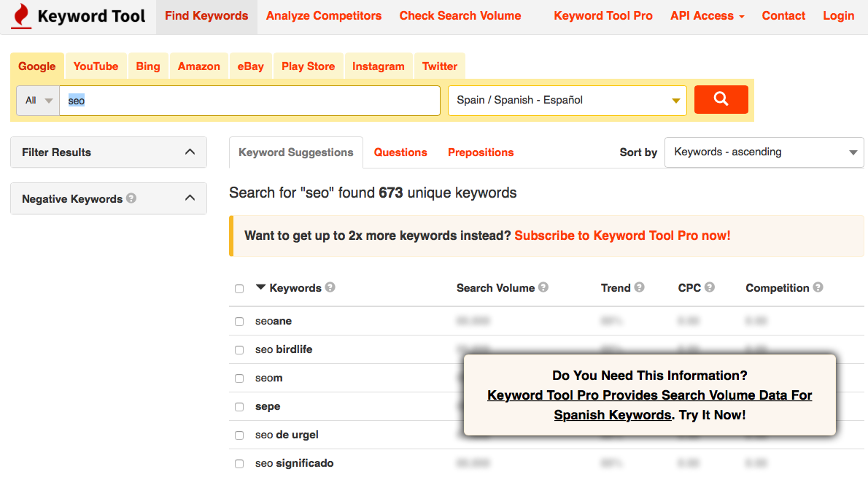Open the API Access menu
Screen dimensions: 868x477
pyautogui.click(x=707, y=16)
